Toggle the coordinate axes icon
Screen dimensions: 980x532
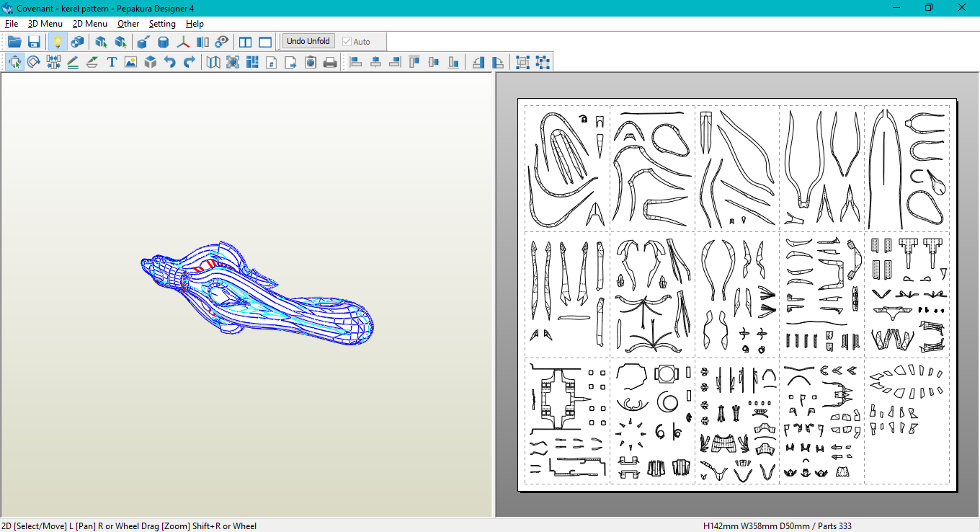(x=184, y=41)
